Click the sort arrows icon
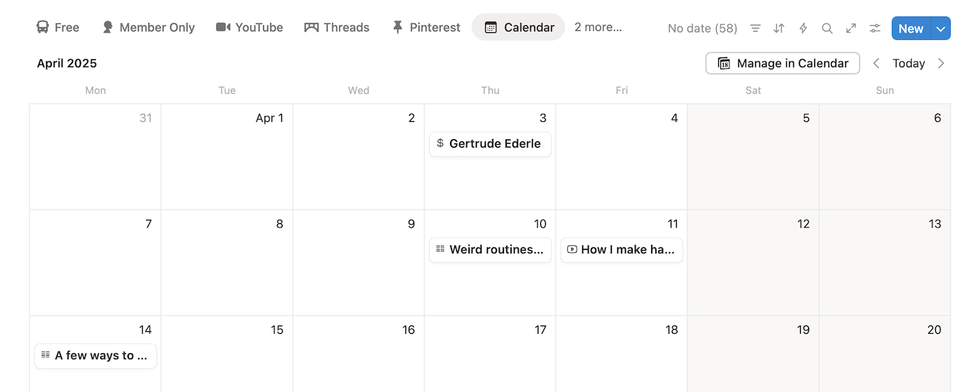The height and width of the screenshot is (392, 980). coord(779,29)
